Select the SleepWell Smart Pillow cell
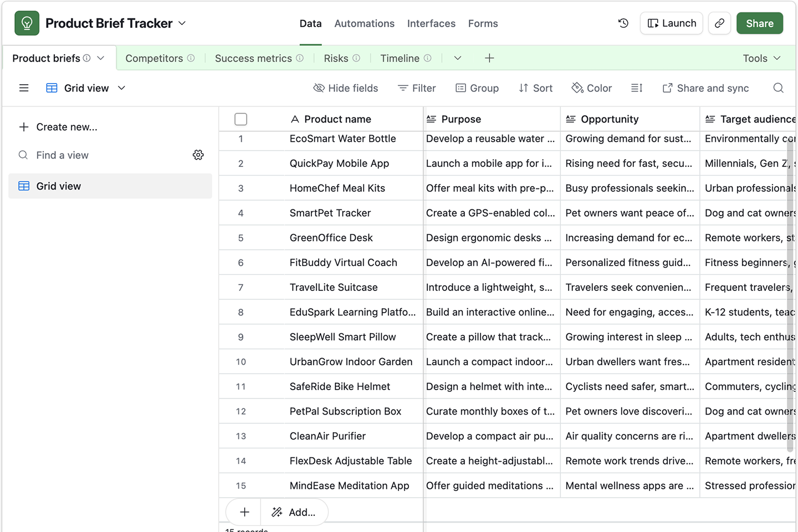Image resolution: width=798 pixels, height=532 pixels. (x=354, y=337)
